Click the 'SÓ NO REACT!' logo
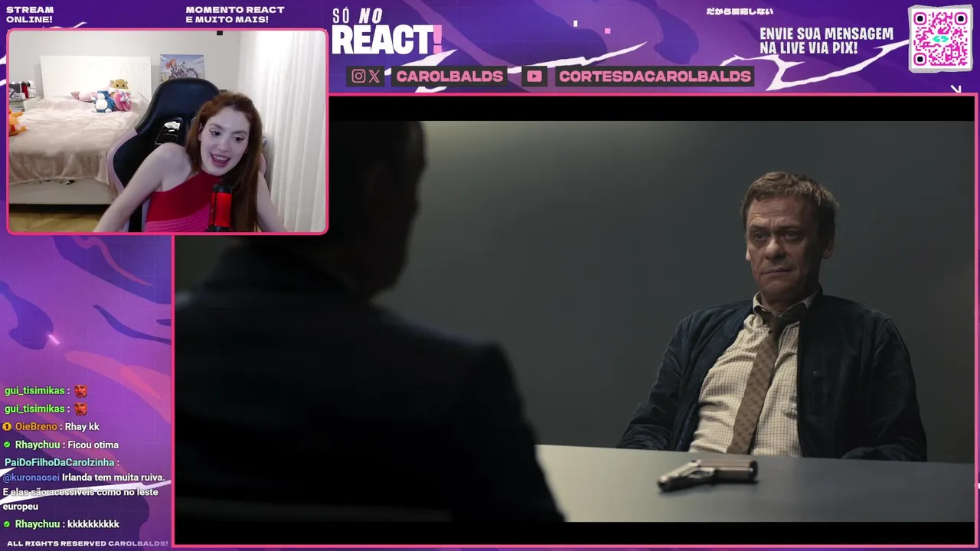The height and width of the screenshot is (551, 980). 387,32
